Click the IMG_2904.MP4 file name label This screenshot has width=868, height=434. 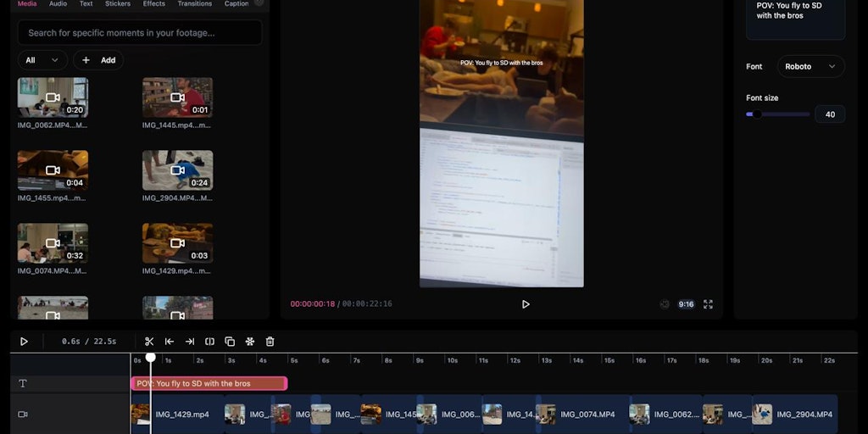[176, 198]
